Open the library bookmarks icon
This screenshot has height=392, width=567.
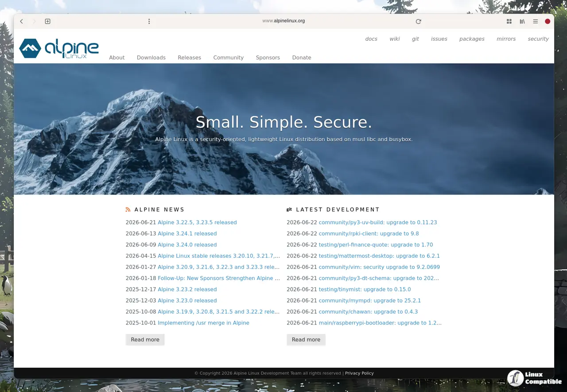coord(522,21)
